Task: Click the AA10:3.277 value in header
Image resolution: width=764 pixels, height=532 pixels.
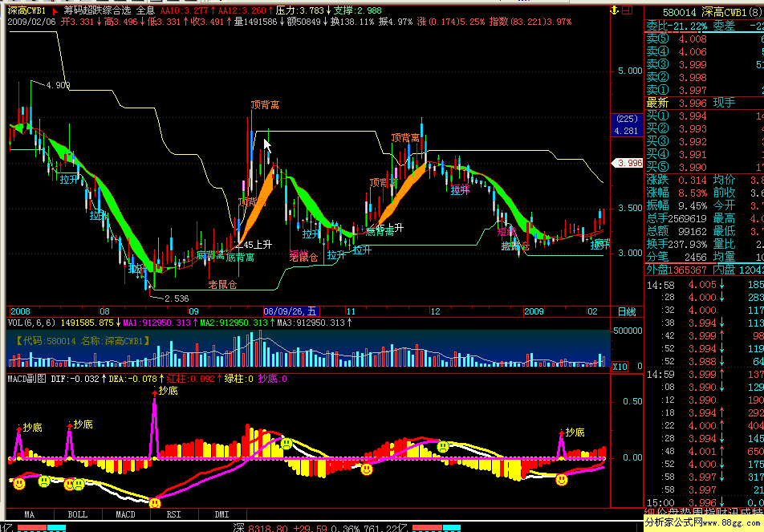Action: [185, 10]
